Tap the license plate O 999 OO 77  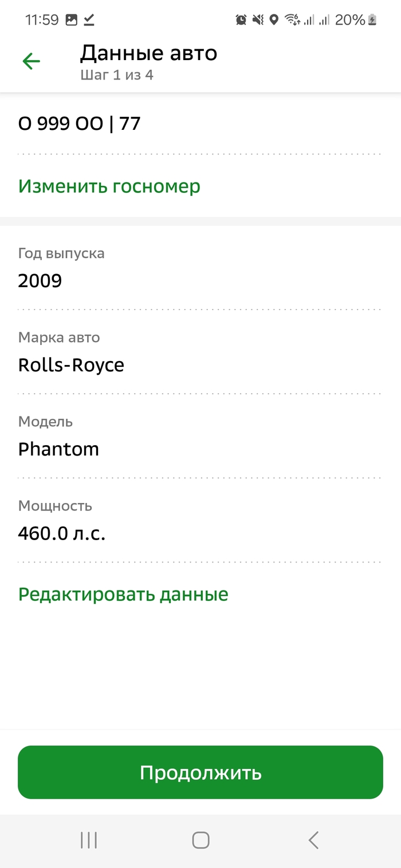[x=80, y=124]
